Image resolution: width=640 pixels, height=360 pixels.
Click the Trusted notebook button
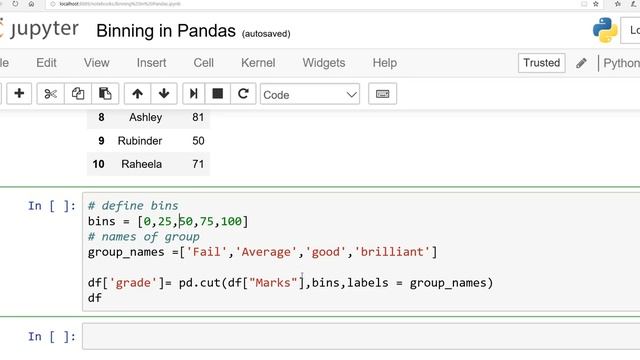click(x=542, y=63)
